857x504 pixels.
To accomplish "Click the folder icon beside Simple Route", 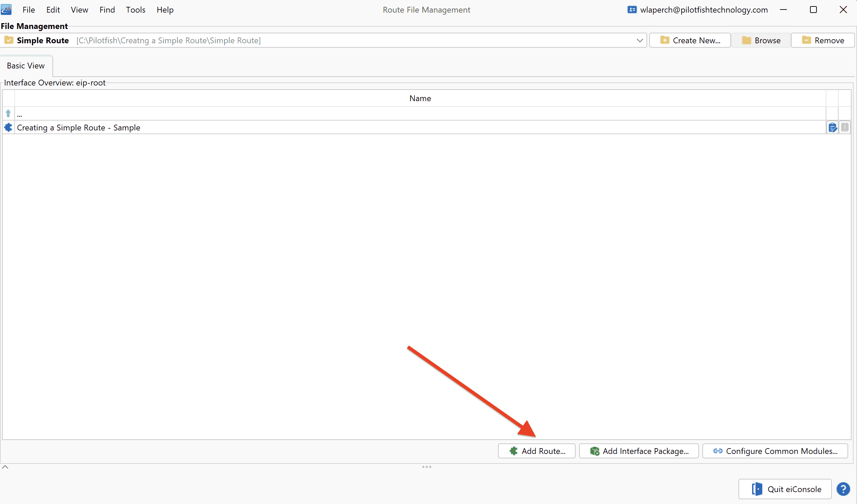I will [9, 40].
